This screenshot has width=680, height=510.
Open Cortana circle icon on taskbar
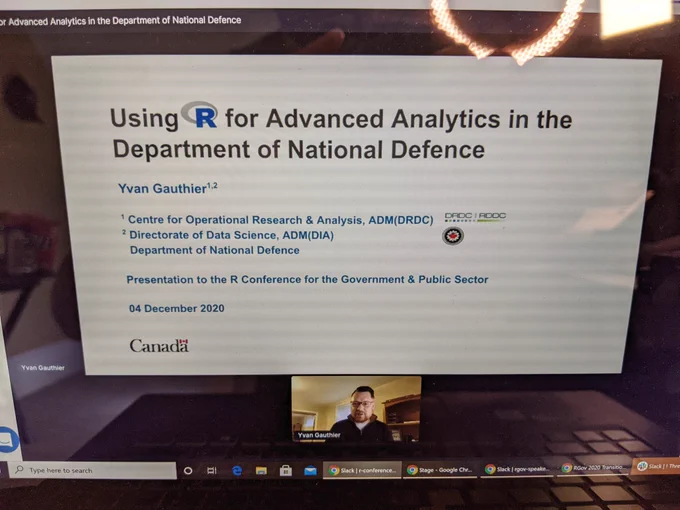[x=188, y=471]
